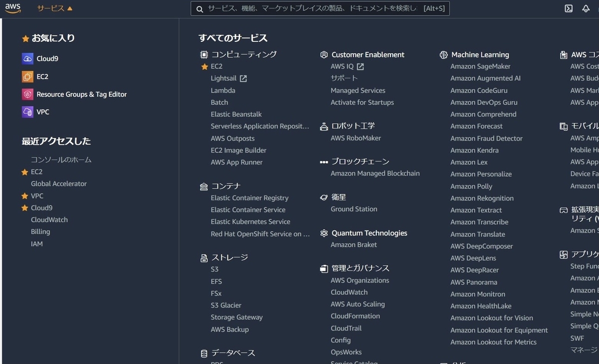Toggle EC2 star under コンピューティング

pos(204,66)
